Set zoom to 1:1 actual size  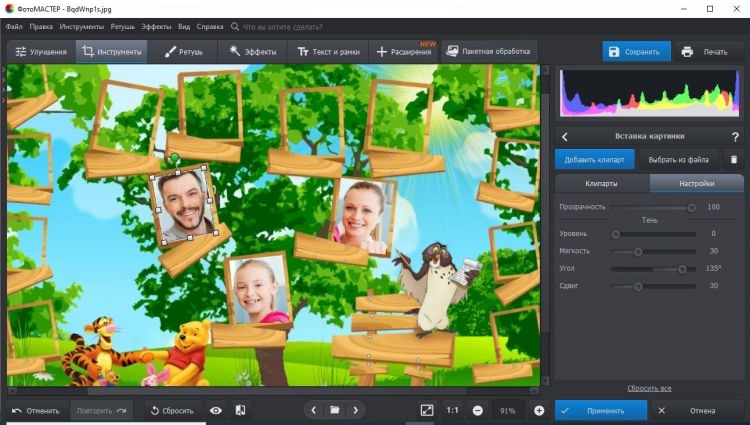(x=452, y=410)
